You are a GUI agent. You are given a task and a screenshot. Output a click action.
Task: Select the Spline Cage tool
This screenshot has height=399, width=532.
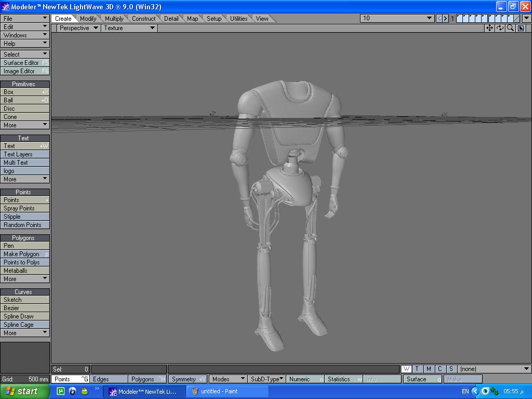click(x=25, y=325)
